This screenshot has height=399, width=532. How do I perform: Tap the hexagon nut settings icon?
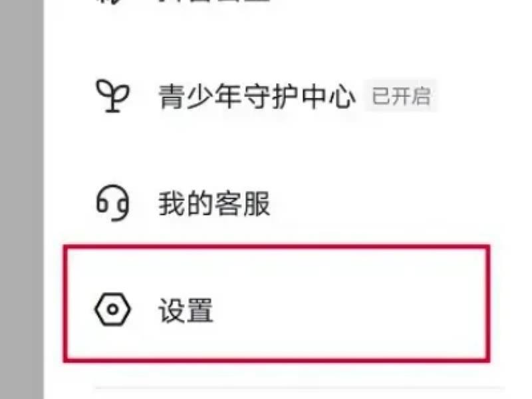click(x=112, y=309)
